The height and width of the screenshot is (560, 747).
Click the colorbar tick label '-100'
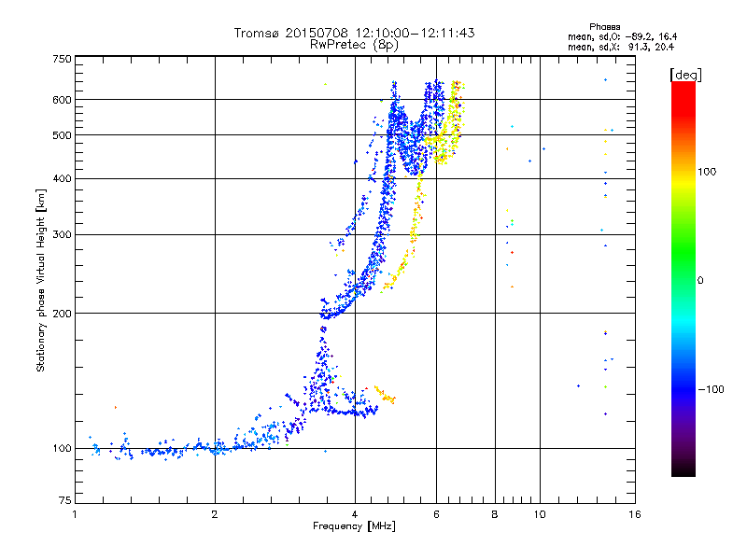coord(711,389)
